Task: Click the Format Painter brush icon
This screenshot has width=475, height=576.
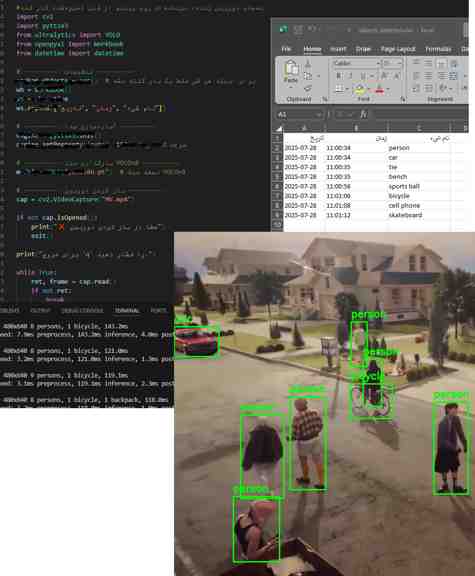Action: [x=308, y=88]
